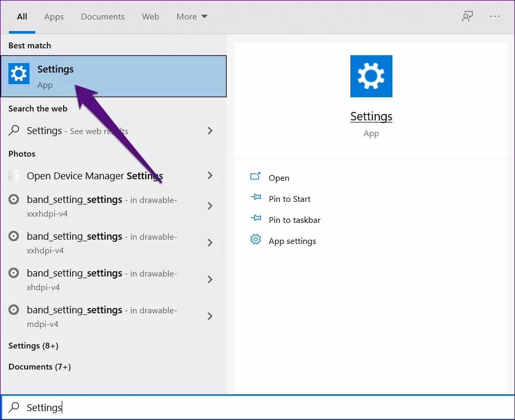Switch to the Web tab
The image size is (515, 420).
click(150, 16)
